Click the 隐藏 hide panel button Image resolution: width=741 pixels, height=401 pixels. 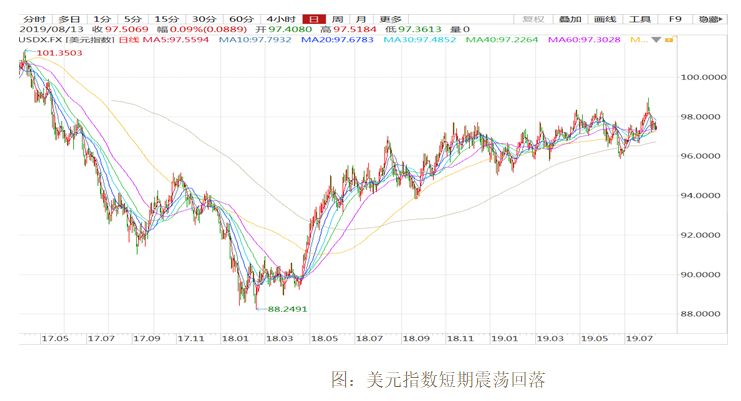point(710,19)
